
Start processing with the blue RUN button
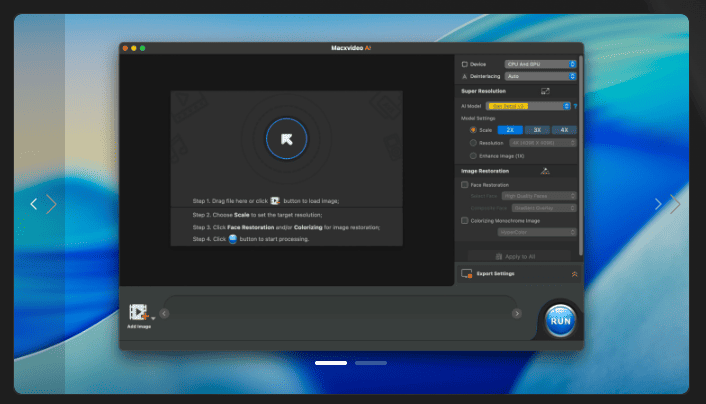pyautogui.click(x=560, y=321)
